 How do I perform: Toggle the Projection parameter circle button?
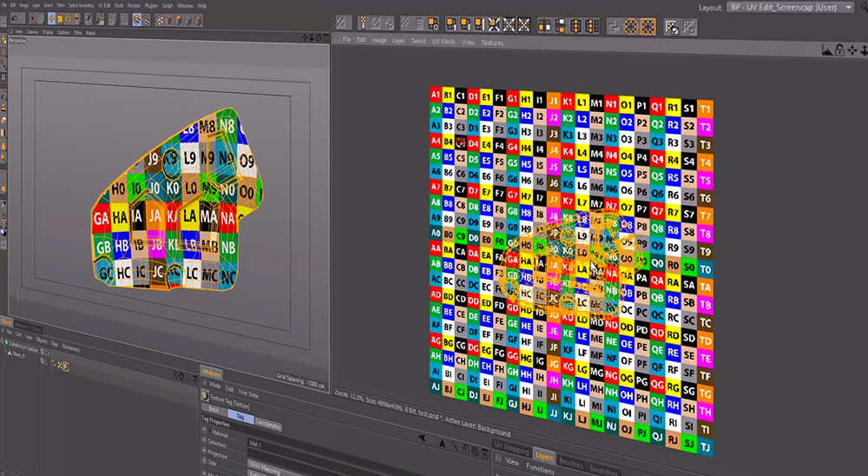204,451
